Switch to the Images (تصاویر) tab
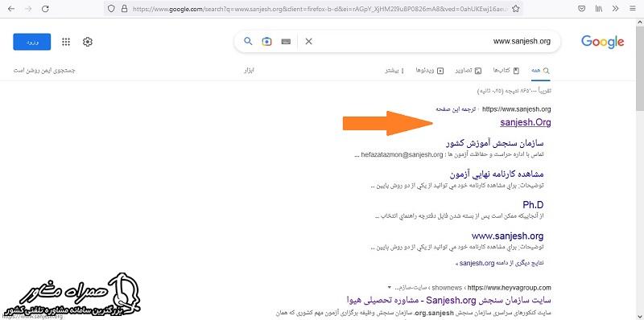This screenshot has height=320, width=644. tap(469, 71)
